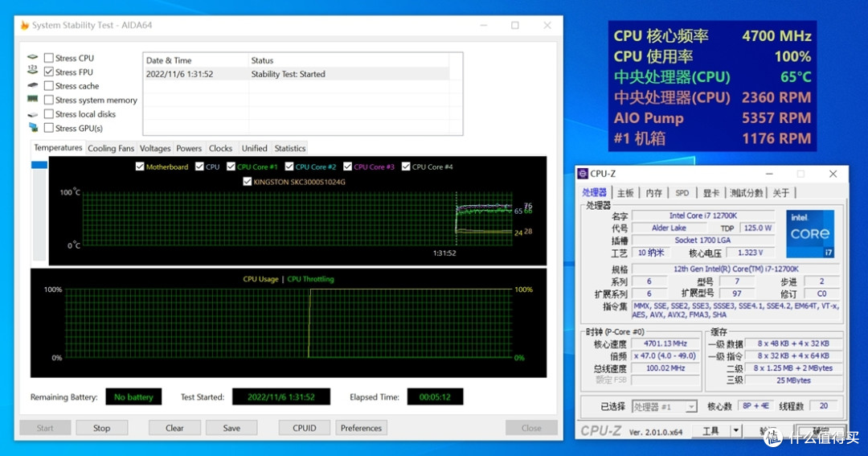The image size is (868, 456).
Task: Enable the Stress cache checkbox
Action: [x=49, y=86]
